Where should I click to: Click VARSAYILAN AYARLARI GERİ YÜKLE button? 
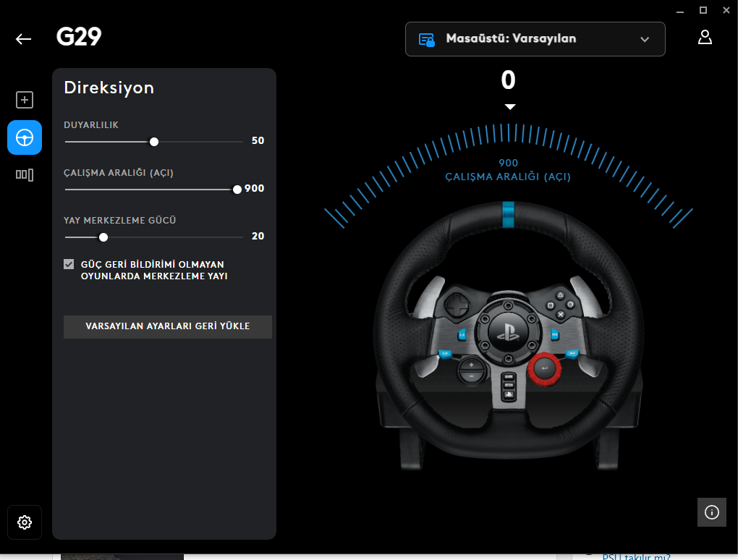click(x=168, y=326)
